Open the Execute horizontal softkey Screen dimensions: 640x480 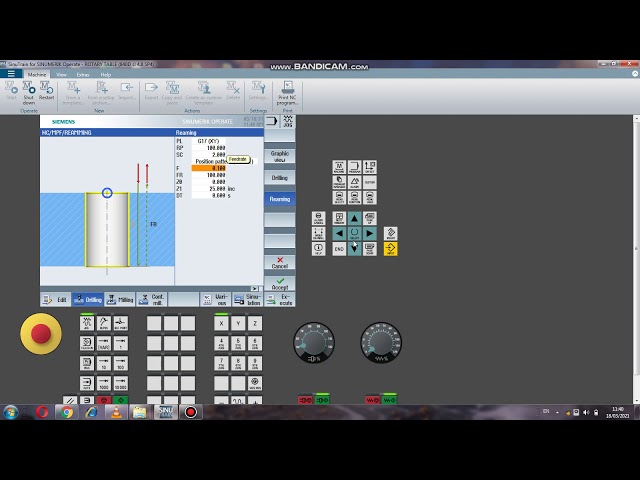[x=280, y=300]
